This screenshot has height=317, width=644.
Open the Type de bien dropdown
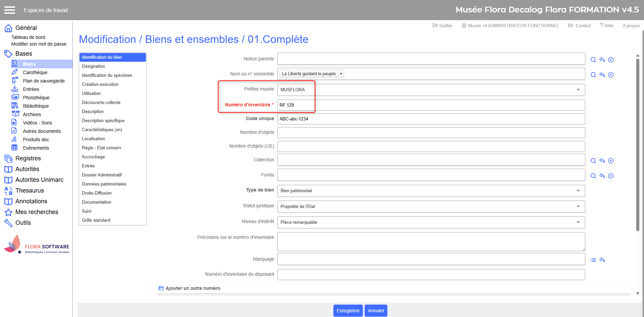coord(578,191)
